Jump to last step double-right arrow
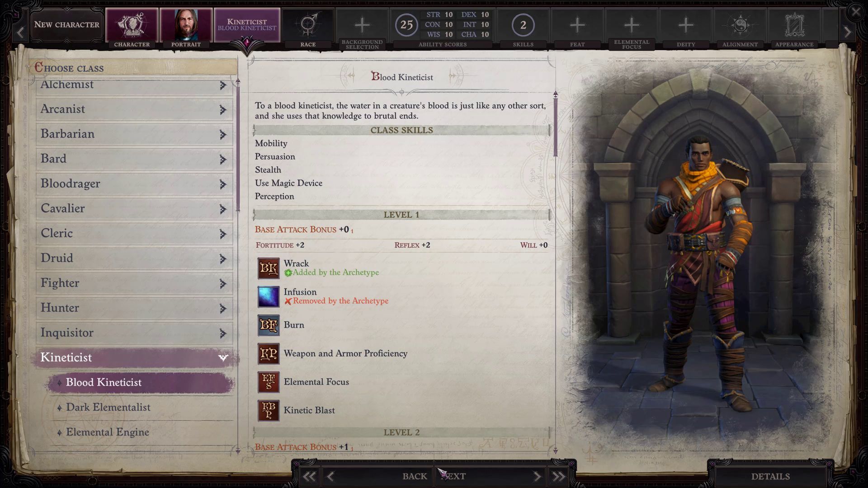This screenshot has width=868, height=488. coord(559,477)
